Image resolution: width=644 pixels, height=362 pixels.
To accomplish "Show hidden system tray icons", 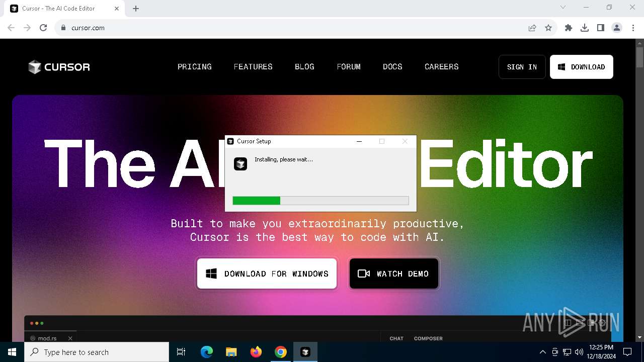I will (x=542, y=352).
